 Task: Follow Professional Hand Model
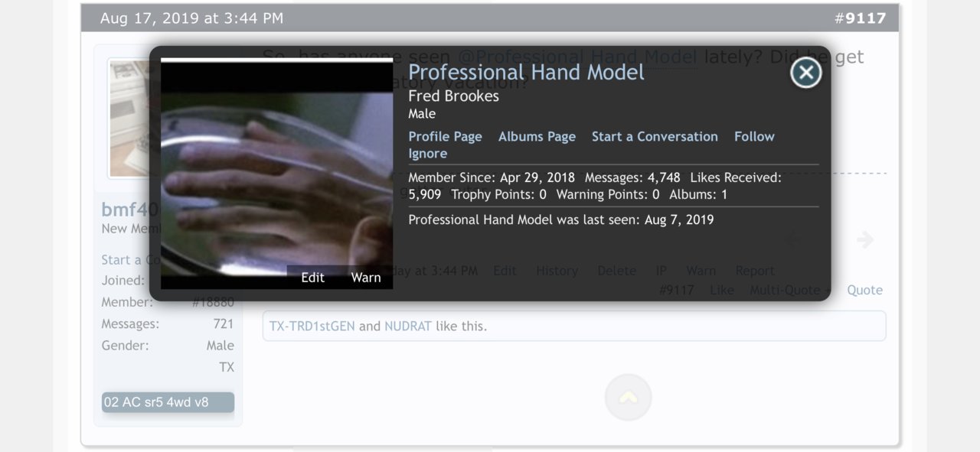[754, 136]
